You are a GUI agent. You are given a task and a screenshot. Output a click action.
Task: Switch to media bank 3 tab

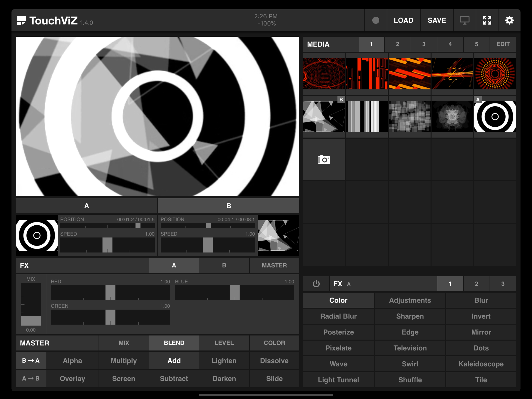click(424, 44)
